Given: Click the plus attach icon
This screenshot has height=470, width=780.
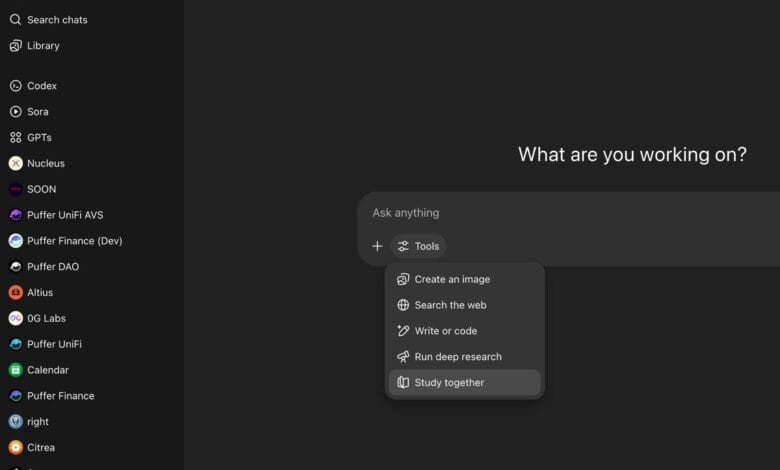Looking at the screenshot, I should click(x=377, y=246).
